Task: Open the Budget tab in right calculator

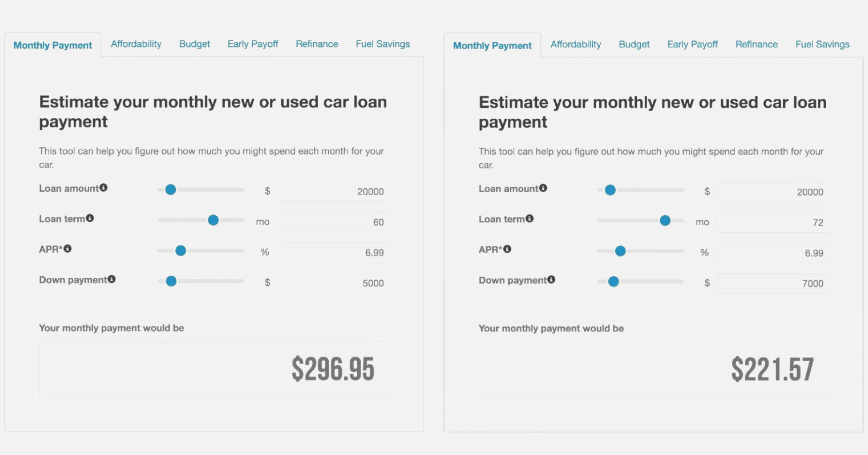Action: [x=634, y=45]
